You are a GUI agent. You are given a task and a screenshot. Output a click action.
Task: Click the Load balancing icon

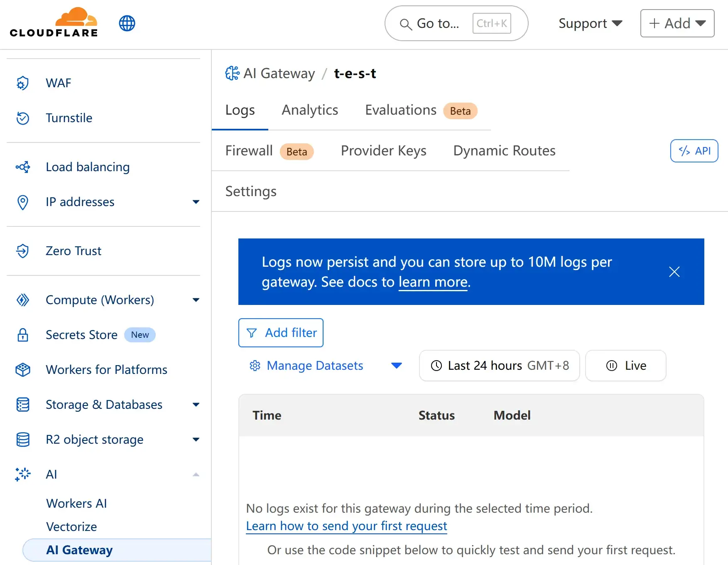tap(23, 167)
